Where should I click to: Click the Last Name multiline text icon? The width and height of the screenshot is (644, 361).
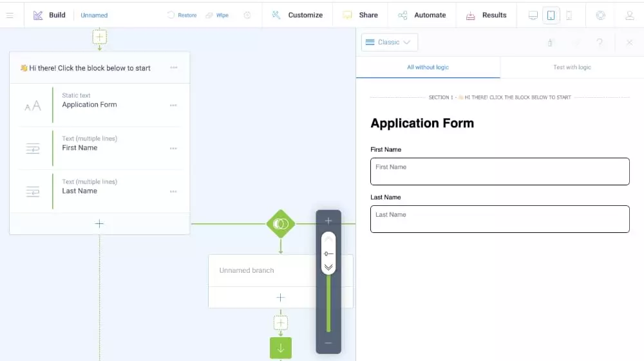(x=32, y=192)
